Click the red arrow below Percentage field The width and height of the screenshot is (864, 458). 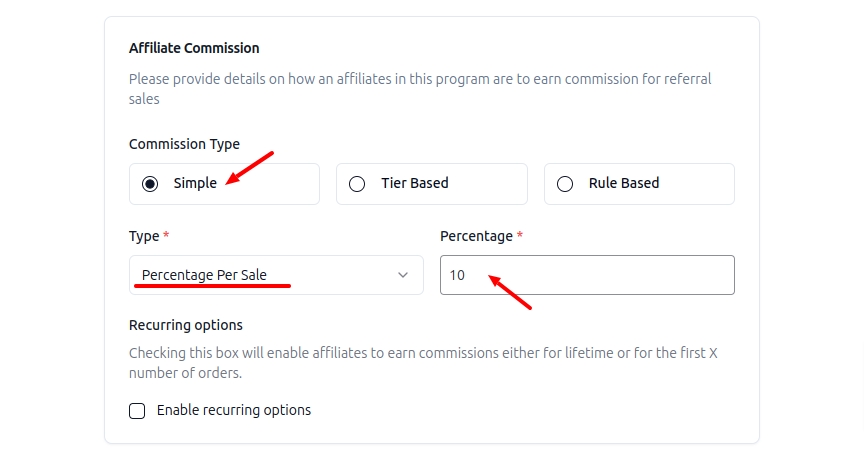[510, 293]
